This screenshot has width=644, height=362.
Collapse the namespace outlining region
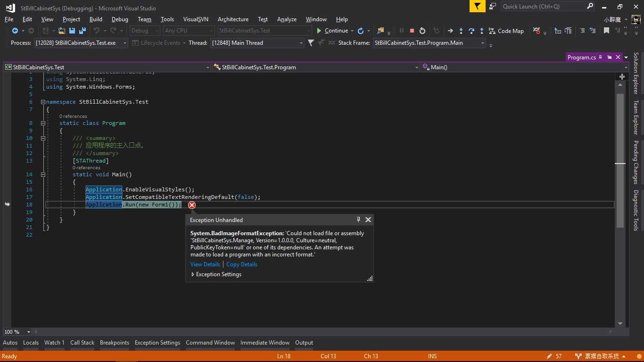coord(43,102)
